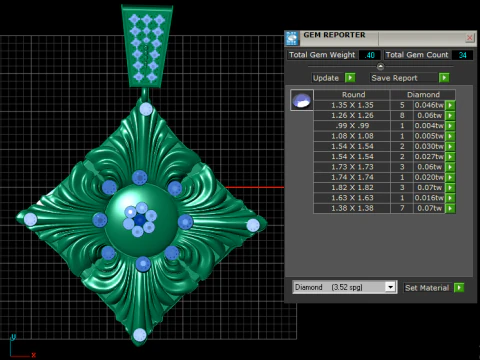The height and width of the screenshot is (360, 480).
Task: Click the green arrow for 1.08 X 1.08 row
Action: coord(450,136)
